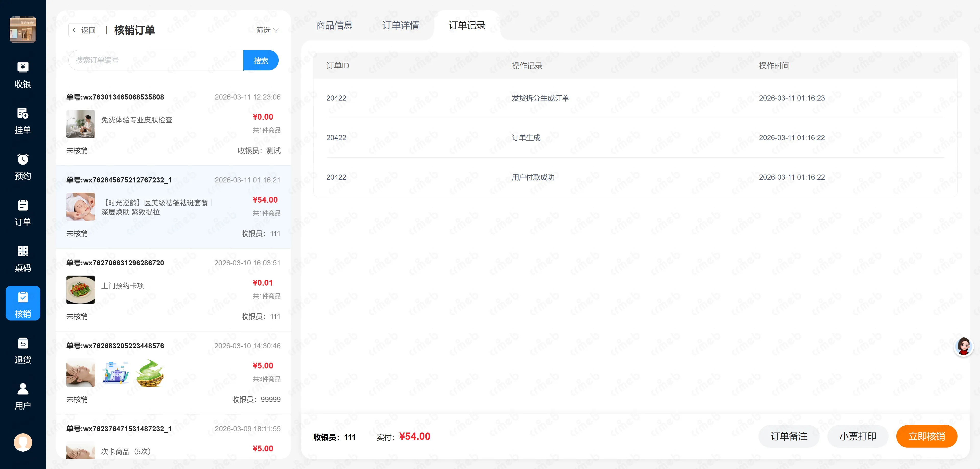This screenshot has height=469, width=980.
Task: Click the 上门预约卡项 dish thumbnail
Action: point(81,290)
